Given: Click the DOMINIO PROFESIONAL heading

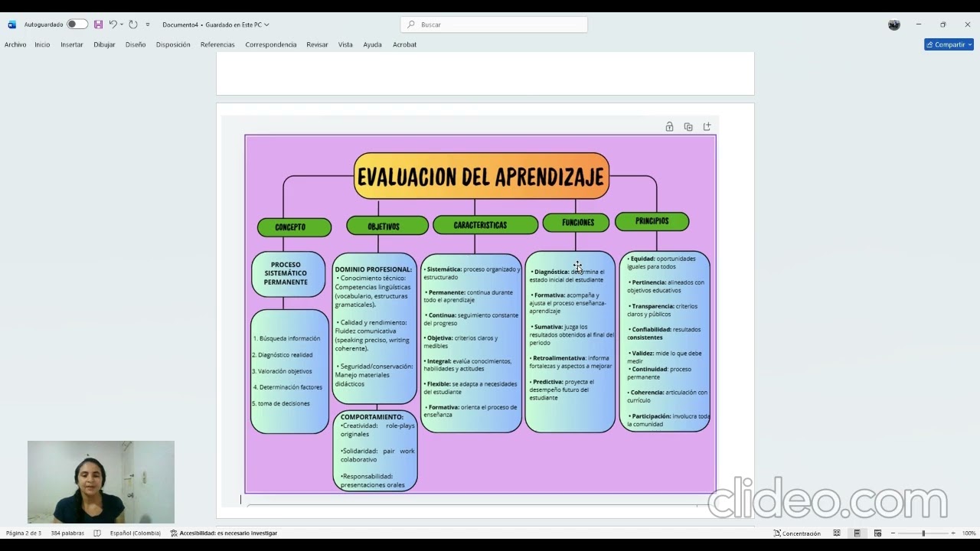Looking at the screenshot, I should pos(373,269).
